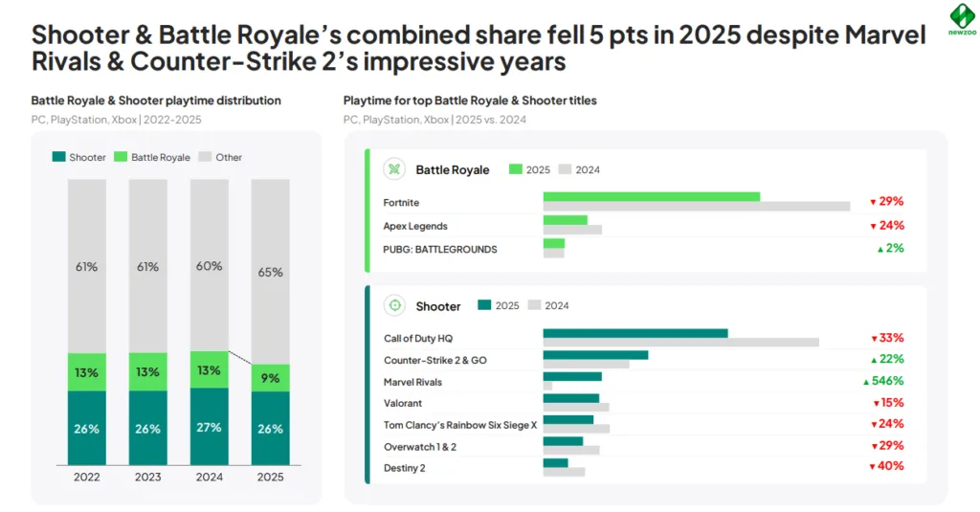Click the green up arrow beside PUBG 2%
The height and width of the screenshot is (512, 980).
click(x=880, y=249)
